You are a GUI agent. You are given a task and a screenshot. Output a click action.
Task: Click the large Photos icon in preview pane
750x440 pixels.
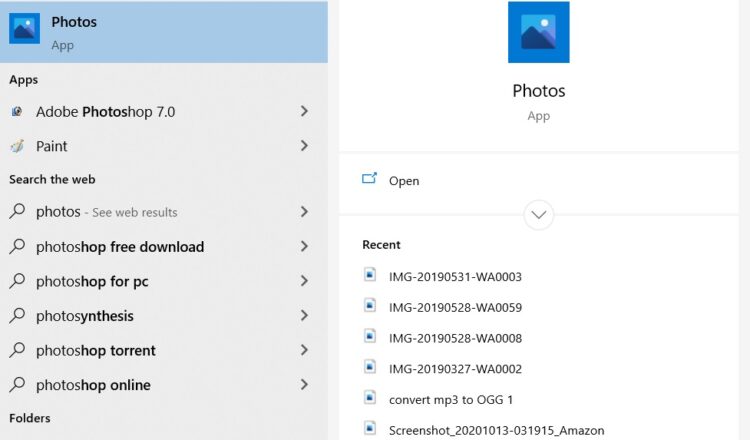[539, 32]
